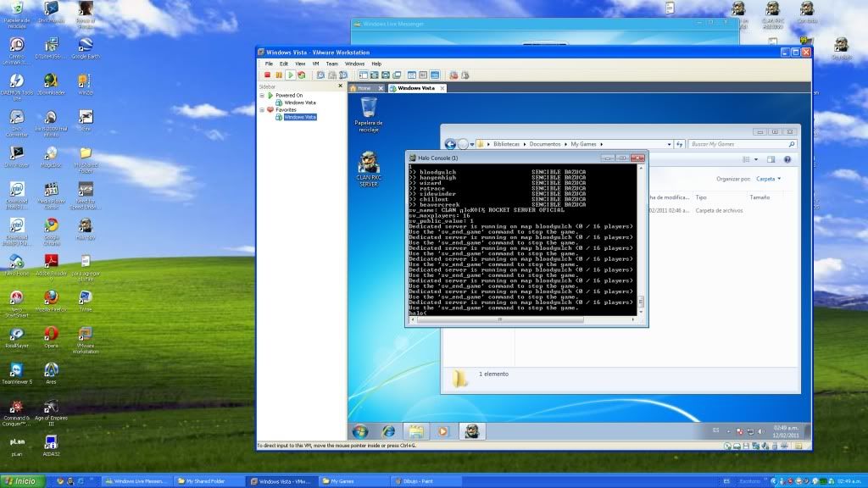Open Adobe Reader desktop shortcut
The image size is (868, 488).
click(51, 268)
